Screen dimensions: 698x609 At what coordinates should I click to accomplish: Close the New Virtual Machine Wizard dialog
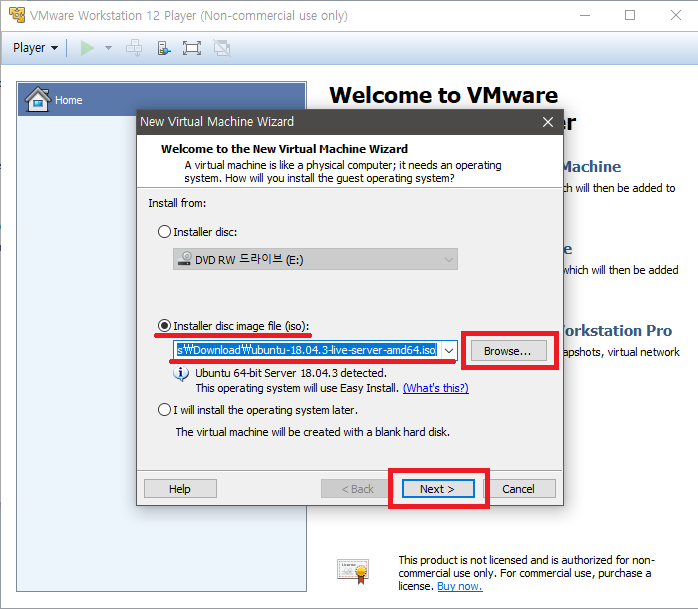[548, 122]
